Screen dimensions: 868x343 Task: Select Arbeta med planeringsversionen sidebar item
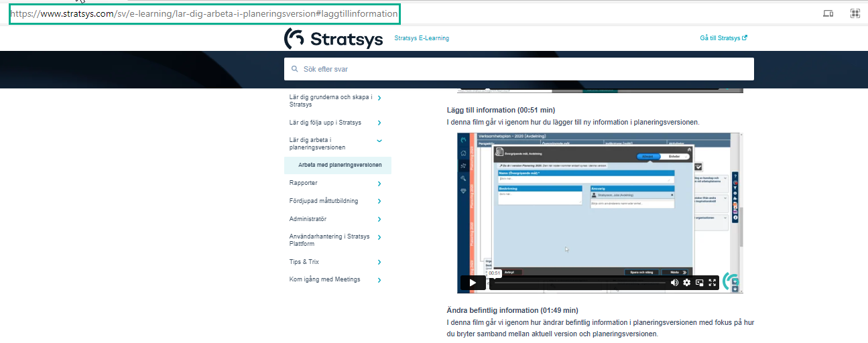pos(340,165)
